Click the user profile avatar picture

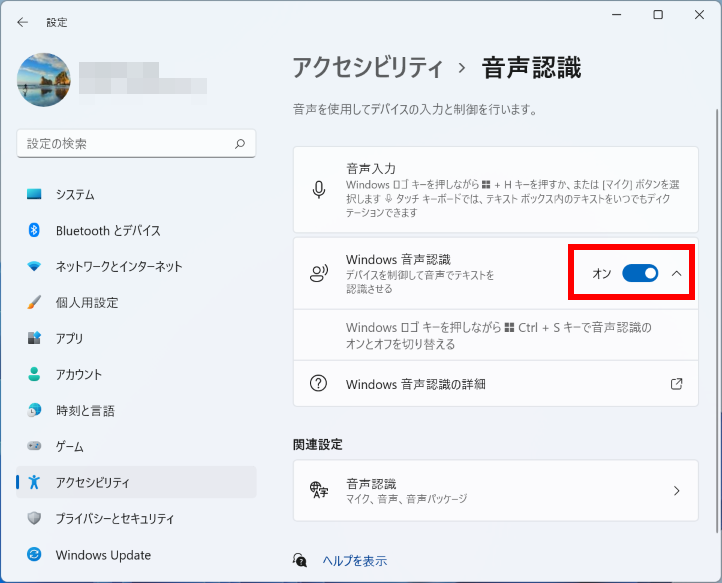pos(44,80)
